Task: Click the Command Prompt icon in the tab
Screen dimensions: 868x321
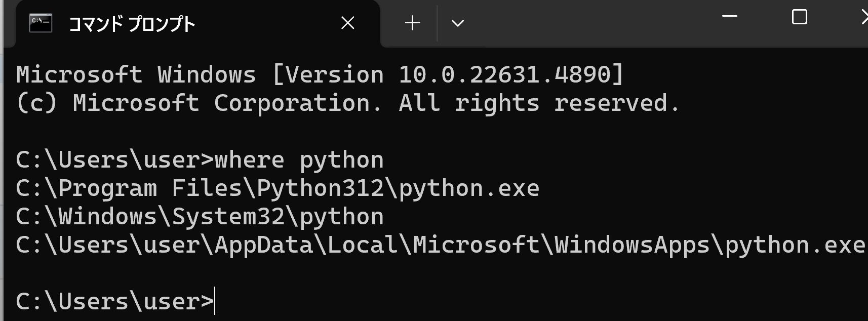Action: coord(41,23)
